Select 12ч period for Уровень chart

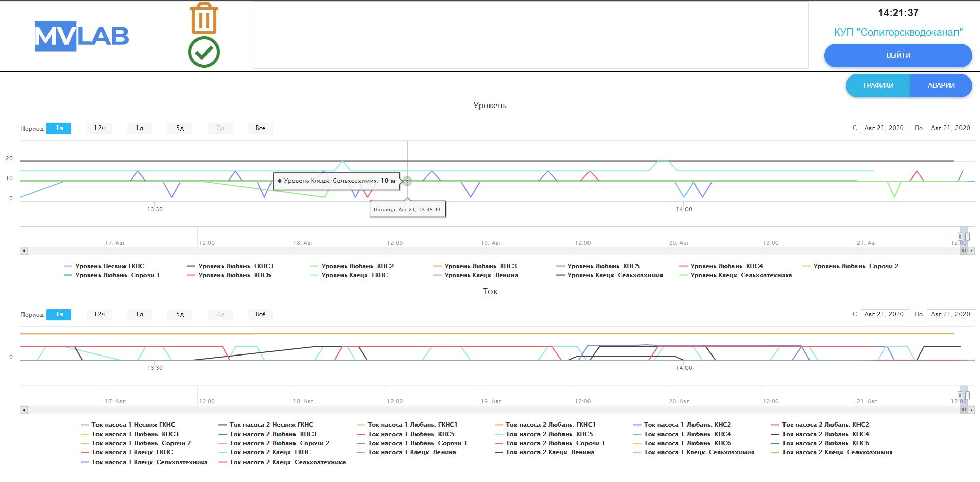(99, 128)
